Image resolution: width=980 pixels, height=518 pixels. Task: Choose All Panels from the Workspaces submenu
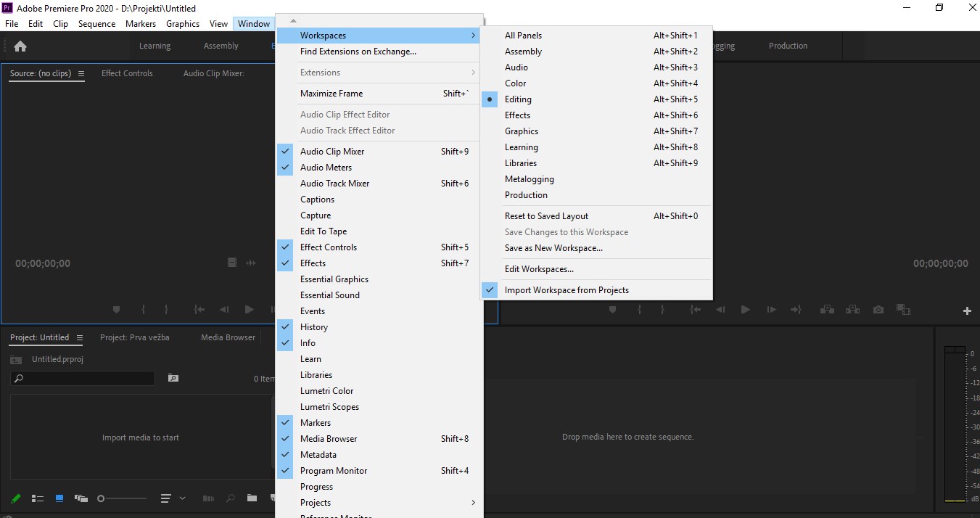(597, 36)
